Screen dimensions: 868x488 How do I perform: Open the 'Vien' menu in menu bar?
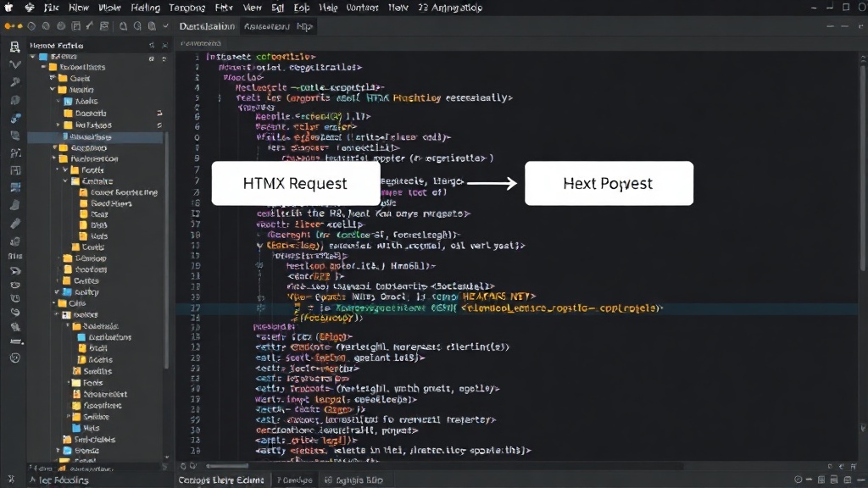(x=252, y=8)
